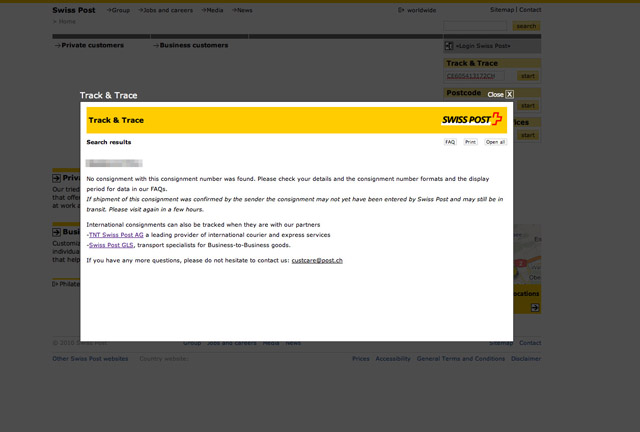Open the footer Contact link
Image resolution: width=640 pixels, height=432 pixels.
pos(530,343)
